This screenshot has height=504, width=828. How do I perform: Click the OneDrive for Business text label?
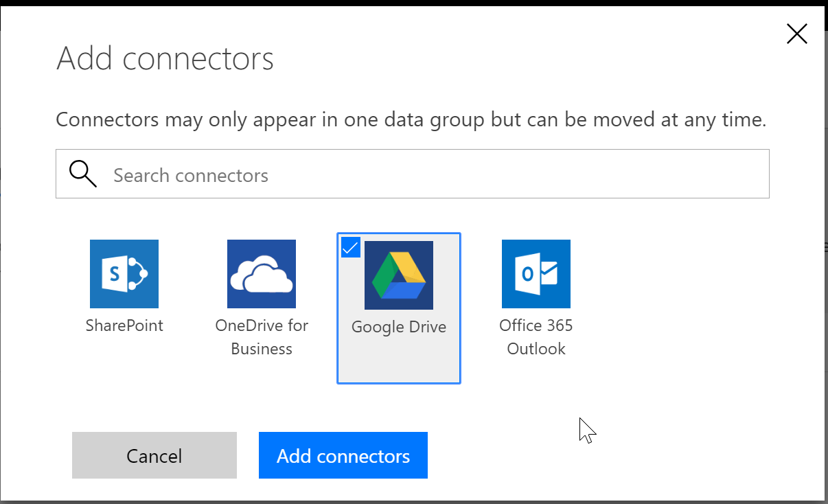point(262,336)
